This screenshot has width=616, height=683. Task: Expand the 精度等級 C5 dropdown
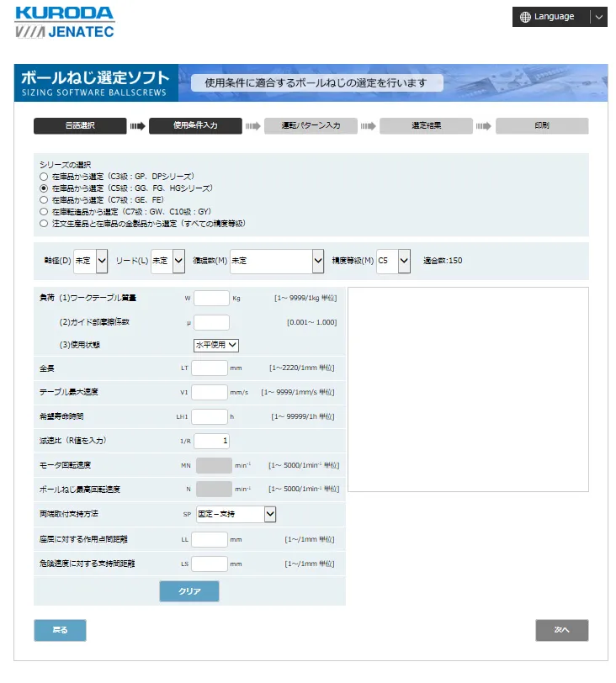[x=393, y=262]
